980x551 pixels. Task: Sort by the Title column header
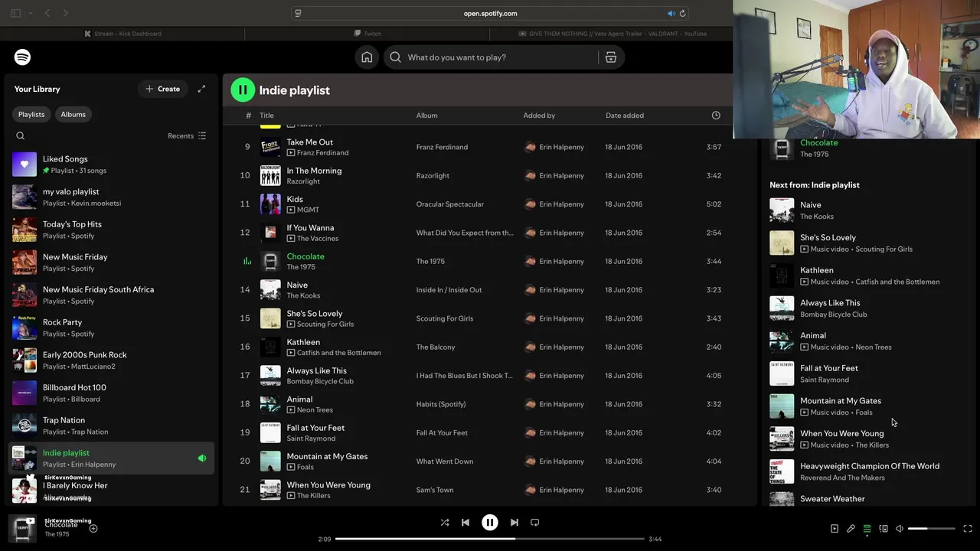pos(266,116)
